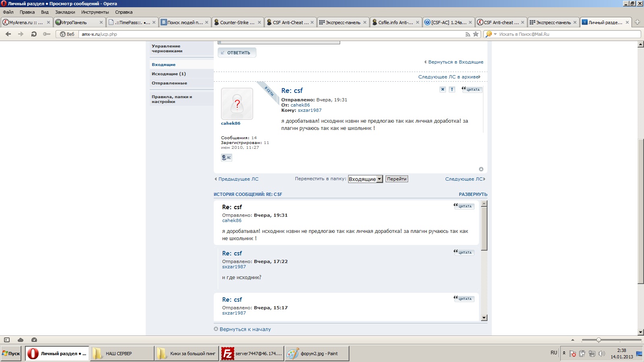Open the RSS feed icon in the address bar

[467, 34]
